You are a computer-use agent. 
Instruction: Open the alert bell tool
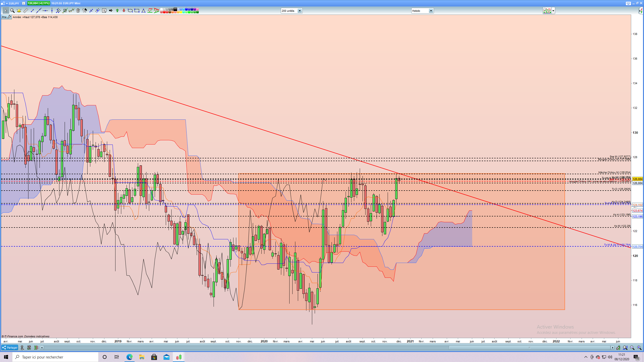point(19,11)
